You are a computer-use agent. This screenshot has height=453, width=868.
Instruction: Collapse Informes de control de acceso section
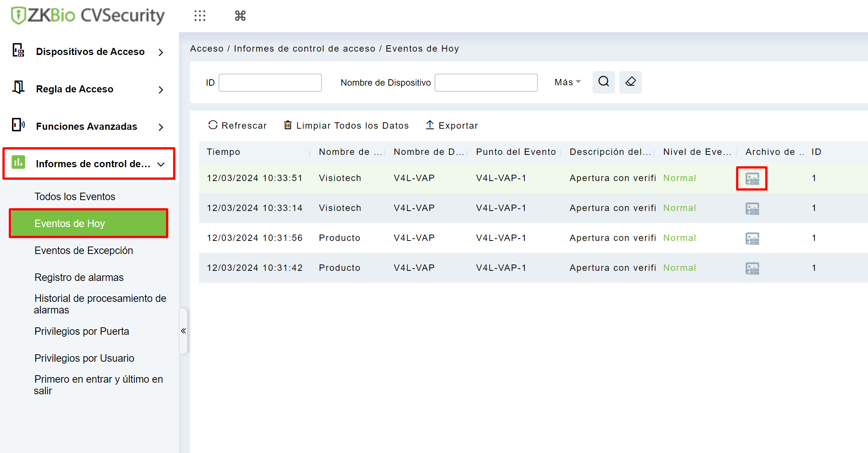click(161, 165)
